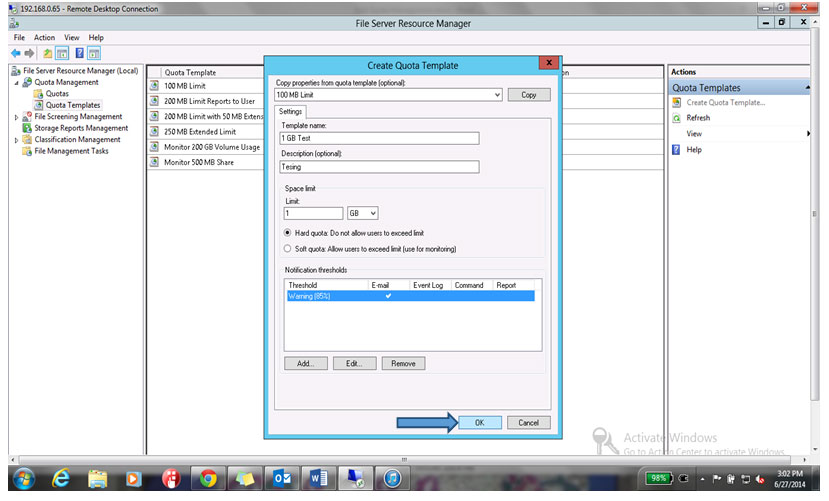Click the Description field containing Tesing
829x501 pixels.
click(379, 167)
